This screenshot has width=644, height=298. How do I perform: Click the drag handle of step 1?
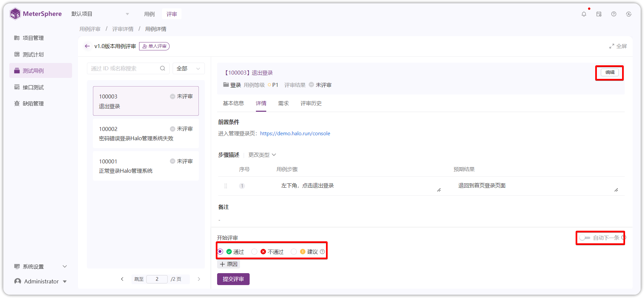[x=226, y=186]
